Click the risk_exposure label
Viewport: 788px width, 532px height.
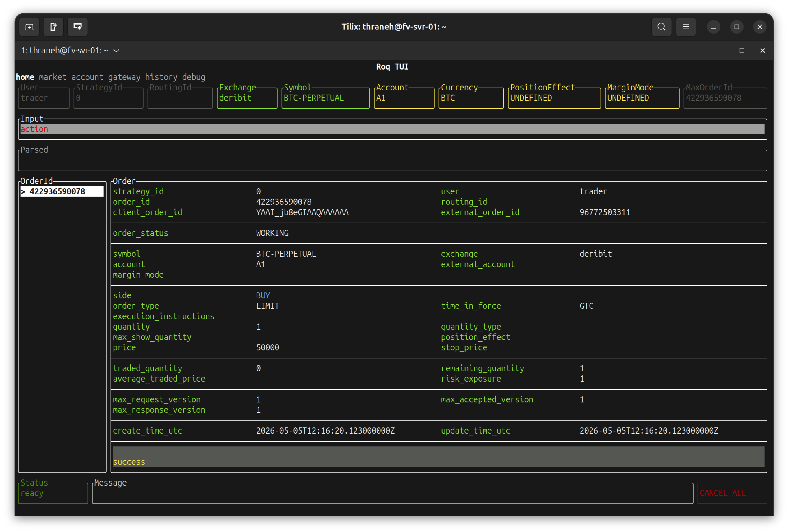[x=471, y=379]
